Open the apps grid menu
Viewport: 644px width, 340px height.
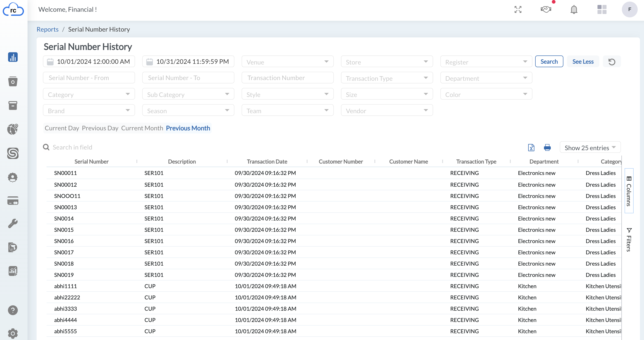point(602,9)
